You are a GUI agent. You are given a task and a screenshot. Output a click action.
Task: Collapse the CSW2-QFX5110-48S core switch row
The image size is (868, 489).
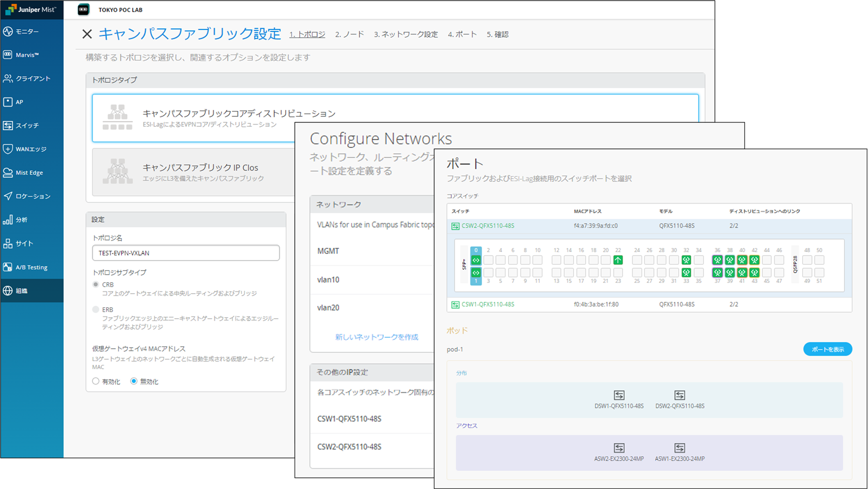(x=488, y=226)
